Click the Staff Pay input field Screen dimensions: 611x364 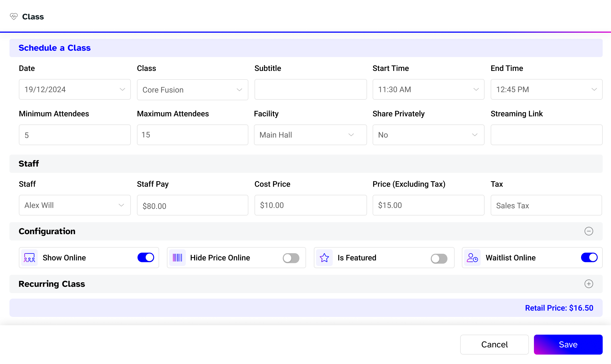pos(192,205)
